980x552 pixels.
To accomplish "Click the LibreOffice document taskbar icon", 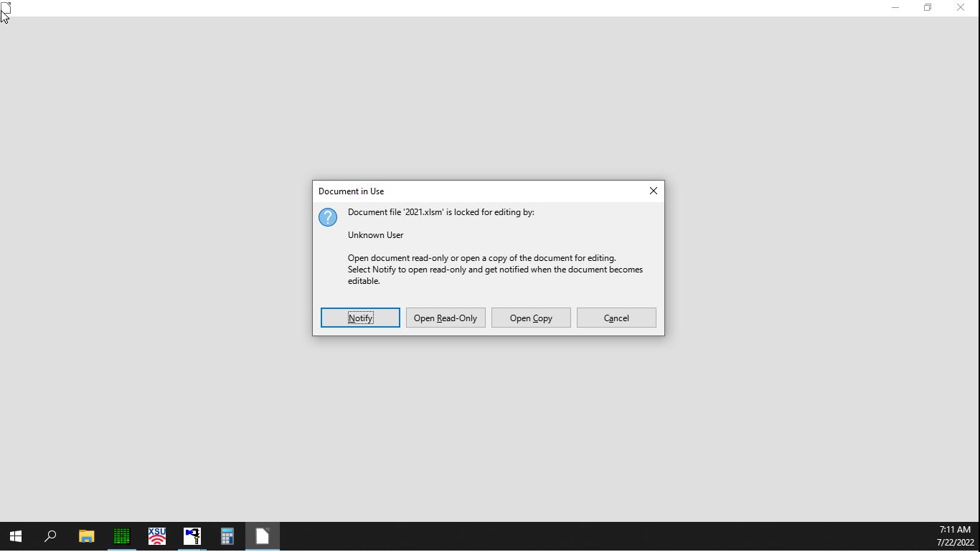I will (262, 536).
